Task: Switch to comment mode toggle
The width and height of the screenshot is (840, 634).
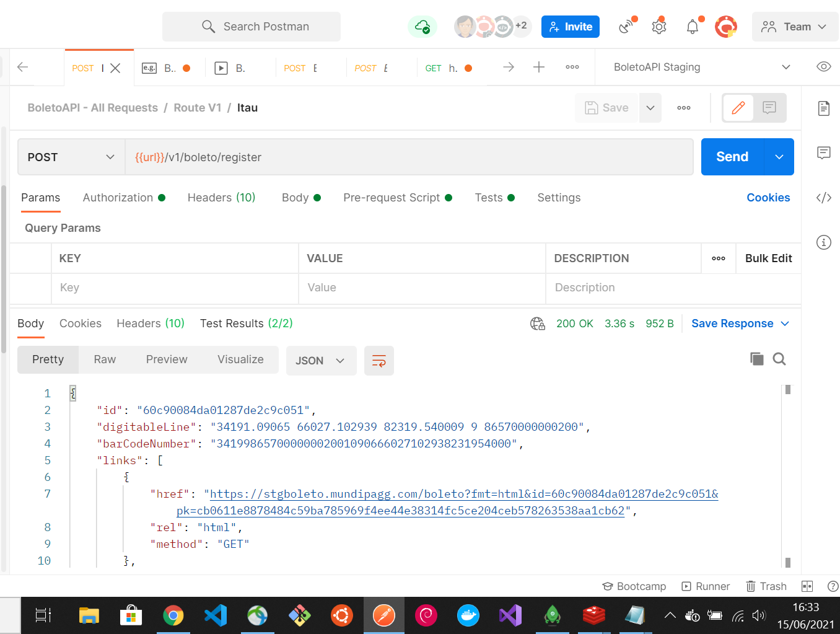Action: (x=769, y=108)
